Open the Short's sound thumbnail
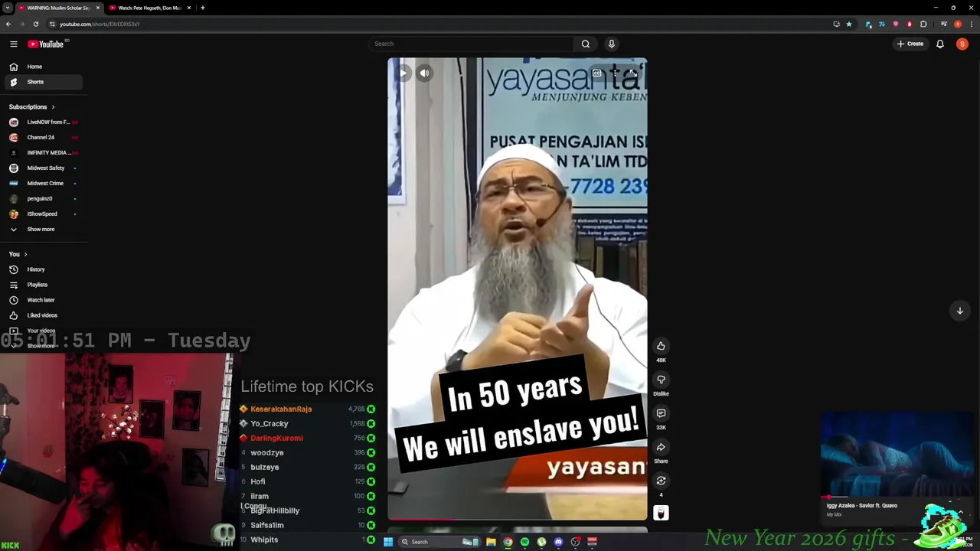Viewport: 980px width, 551px height. coord(661,513)
